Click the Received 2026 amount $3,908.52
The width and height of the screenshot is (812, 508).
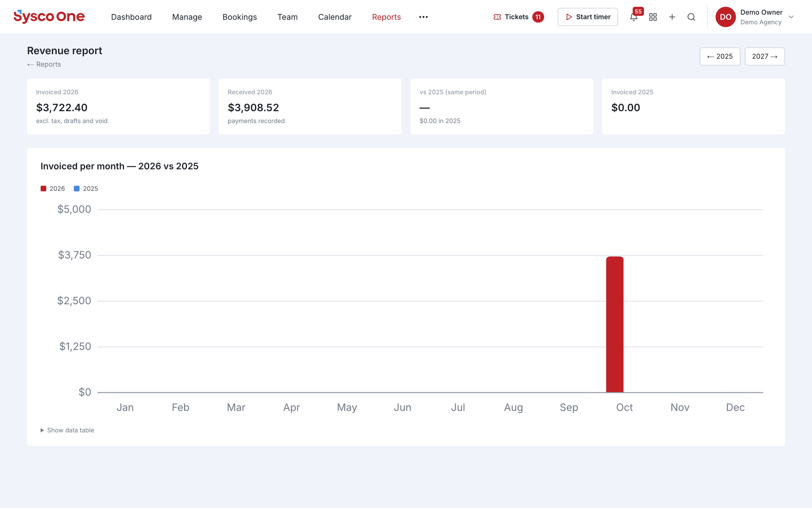click(x=253, y=108)
